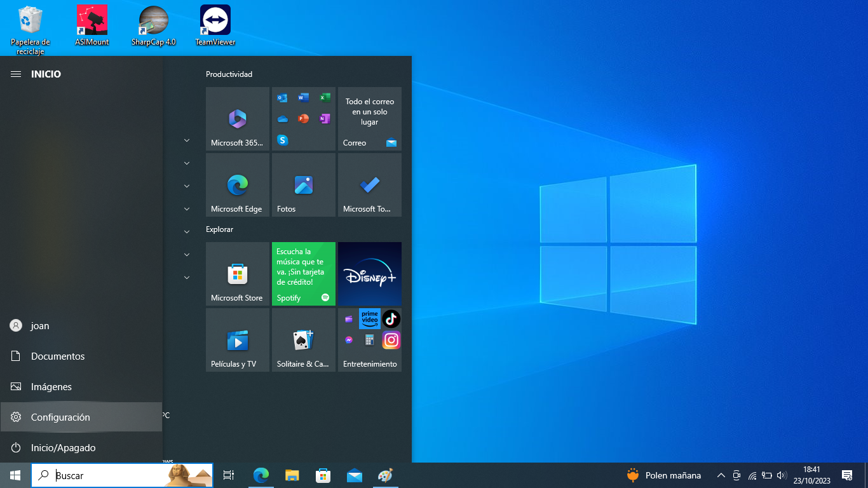
Task: Expand the topmost chevron in the app list
Action: [187, 140]
